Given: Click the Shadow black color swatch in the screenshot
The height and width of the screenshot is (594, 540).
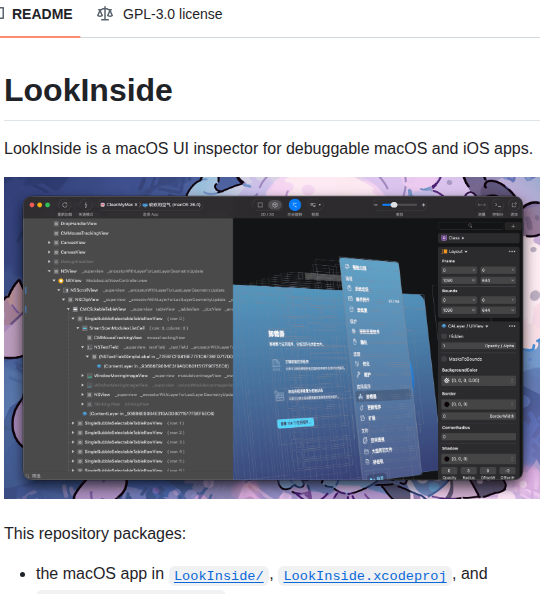Looking at the screenshot, I should (x=446, y=459).
